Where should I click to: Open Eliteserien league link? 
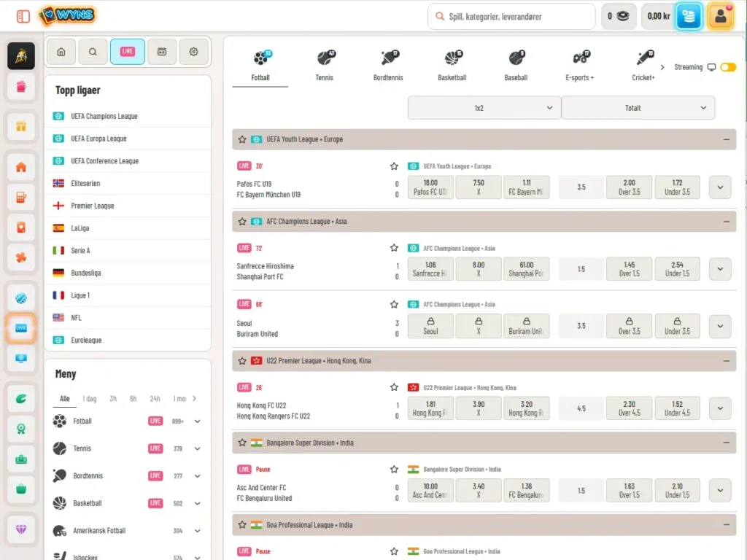[x=86, y=183]
